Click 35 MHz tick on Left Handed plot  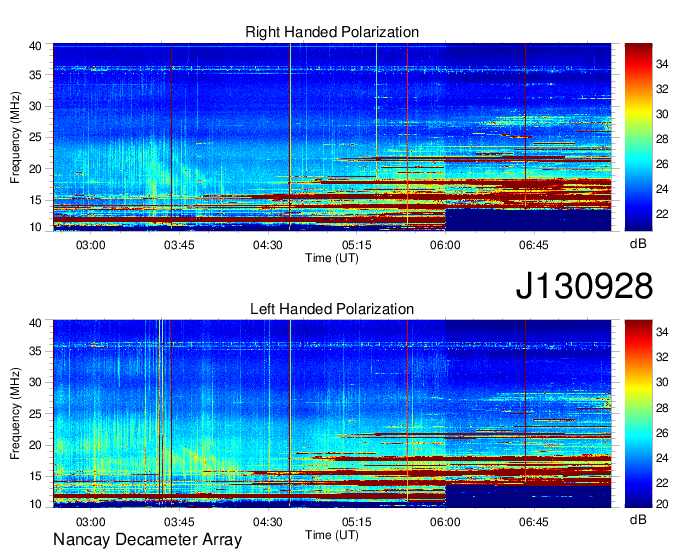pos(36,351)
